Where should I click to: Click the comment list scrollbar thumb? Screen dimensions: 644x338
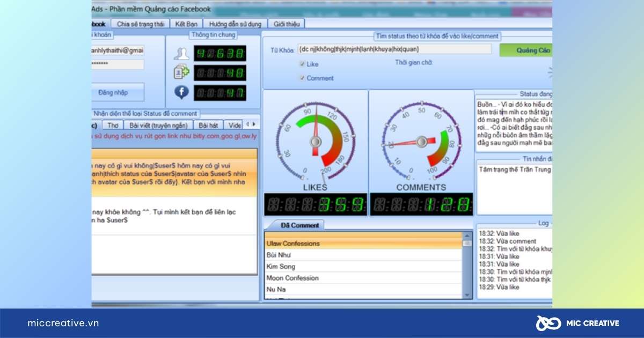pyautogui.click(x=467, y=243)
